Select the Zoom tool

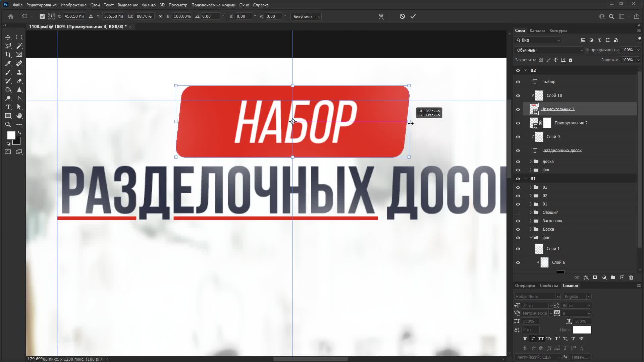pyautogui.click(x=8, y=124)
